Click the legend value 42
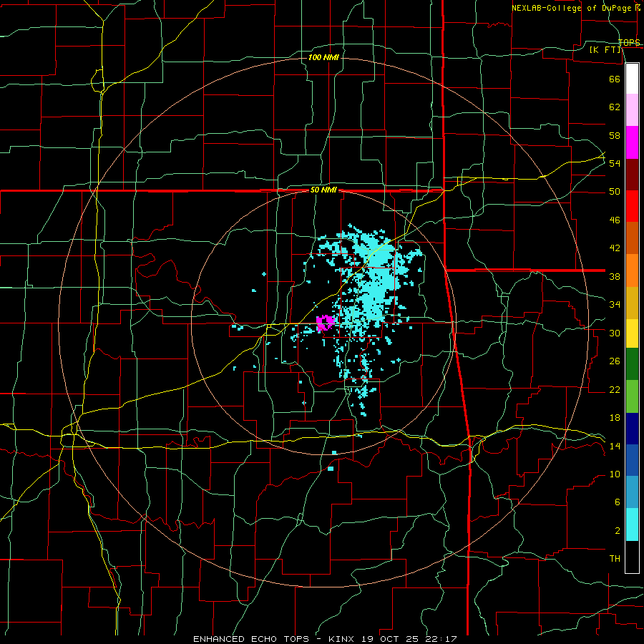 [x=615, y=248]
